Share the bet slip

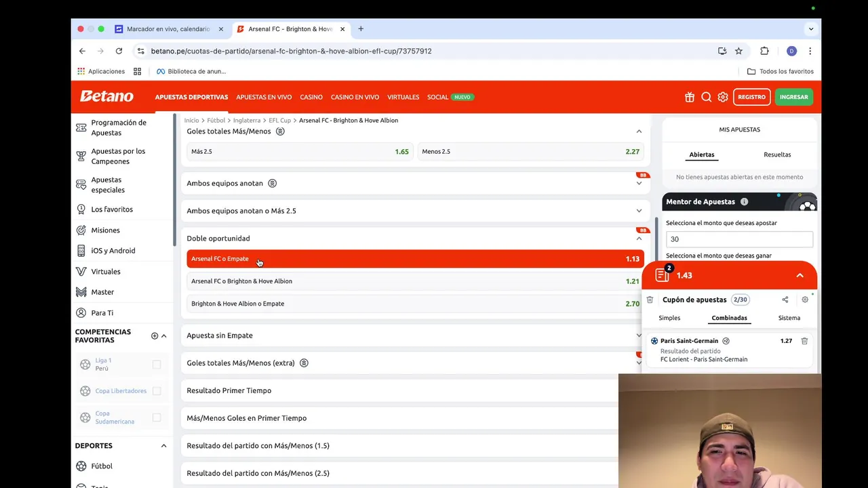(x=785, y=300)
